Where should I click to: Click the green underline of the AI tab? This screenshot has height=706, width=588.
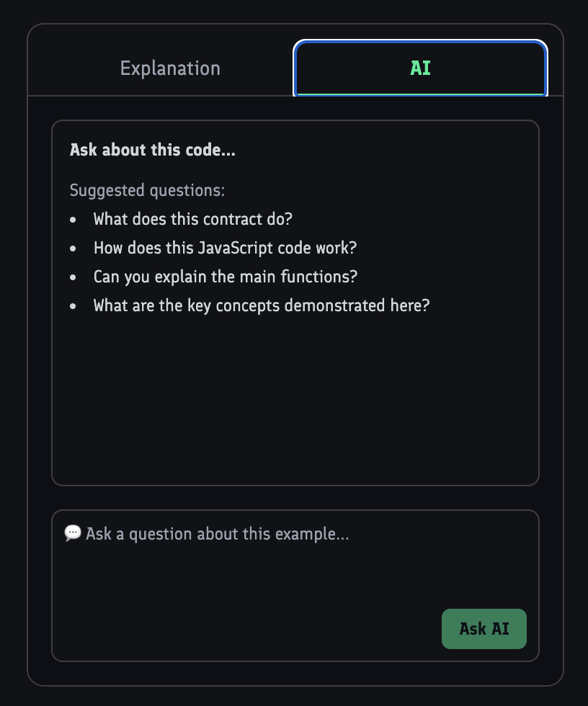coord(420,94)
